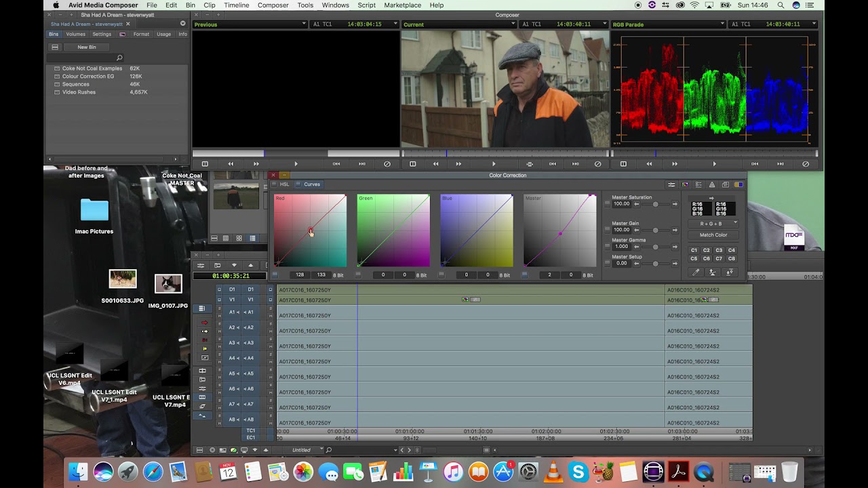The image size is (868, 488).
Task: Select the yellow Extract/Splice-in segment arrow tool
Action: [x=205, y=331]
